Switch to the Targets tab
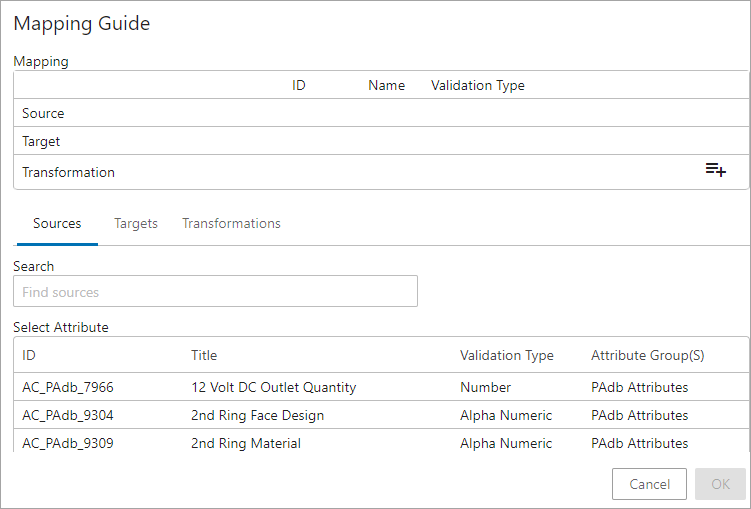The image size is (751, 509). [136, 224]
